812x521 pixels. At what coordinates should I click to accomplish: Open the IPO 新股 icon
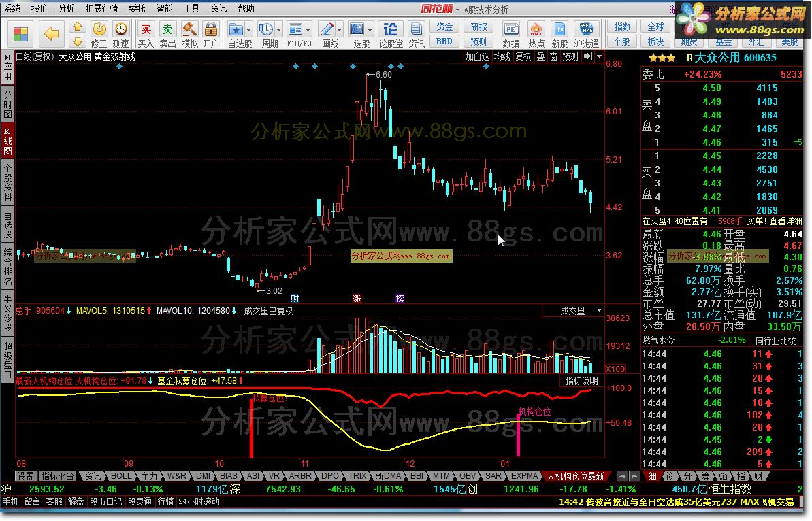(x=559, y=34)
